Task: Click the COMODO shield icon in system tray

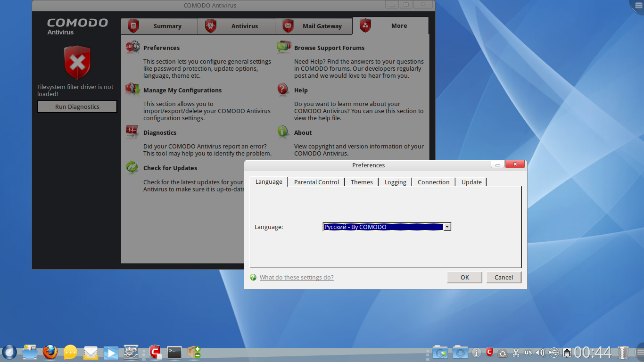Action: tap(490, 352)
